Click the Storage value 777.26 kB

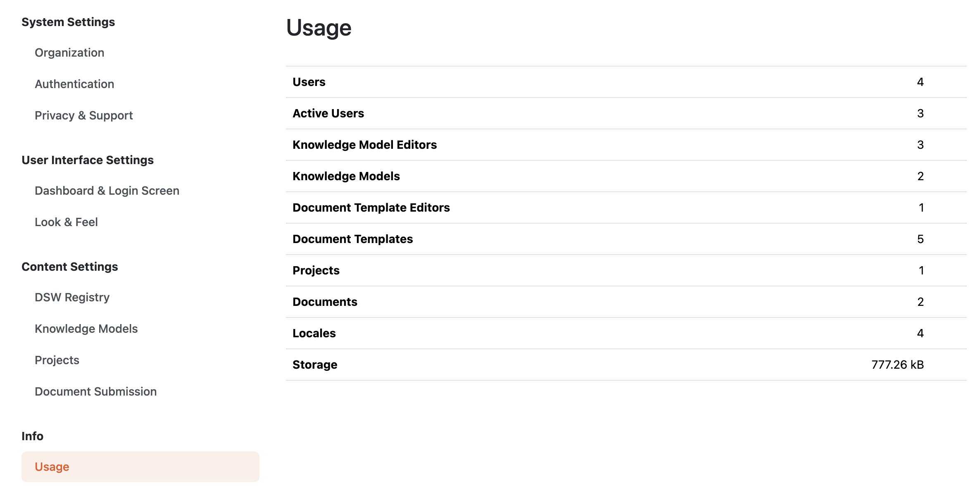[897, 365]
